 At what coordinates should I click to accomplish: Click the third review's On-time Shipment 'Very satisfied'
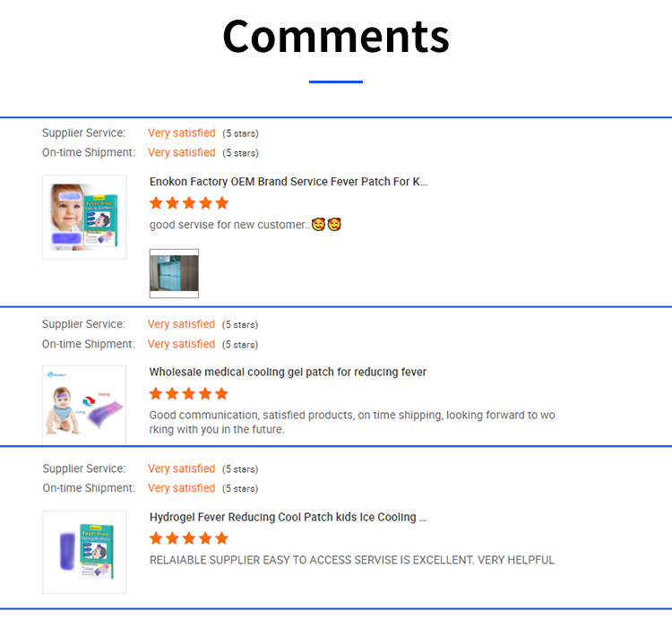click(182, 489)
